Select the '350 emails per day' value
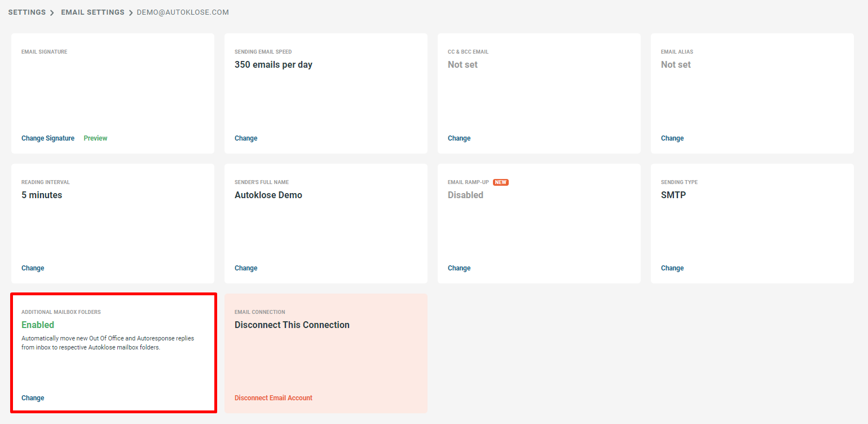The width and height of the screenshot is (868, 424). 274,65
